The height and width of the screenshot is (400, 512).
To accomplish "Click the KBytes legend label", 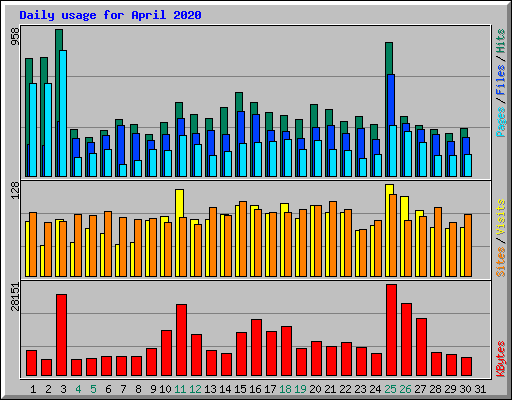I will pos(501,359).
